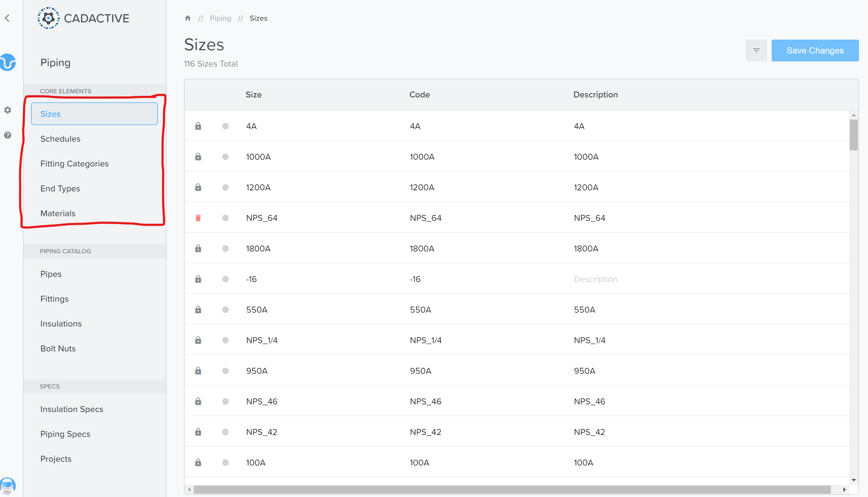Screen dimensions: 868x497
Task: Open the help question mark icon
Action: click(8, 135)
